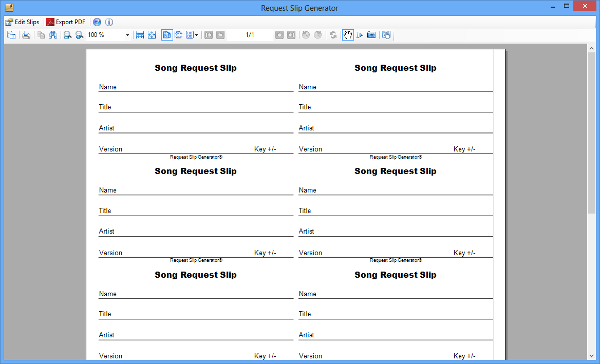Click the Print icon in toolbar
This screenshot has width=600, height=364.
coord(26,35)
